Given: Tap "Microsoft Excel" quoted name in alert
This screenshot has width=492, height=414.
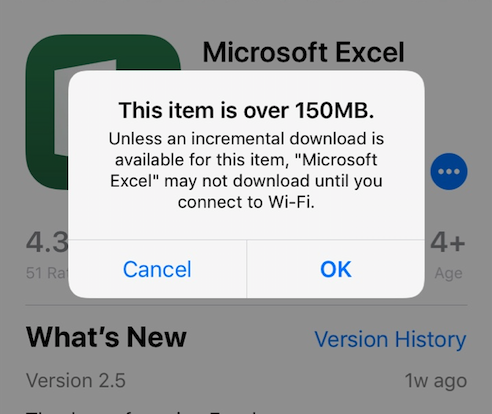Looking at the screenshot, I should [x=244, y=170].
